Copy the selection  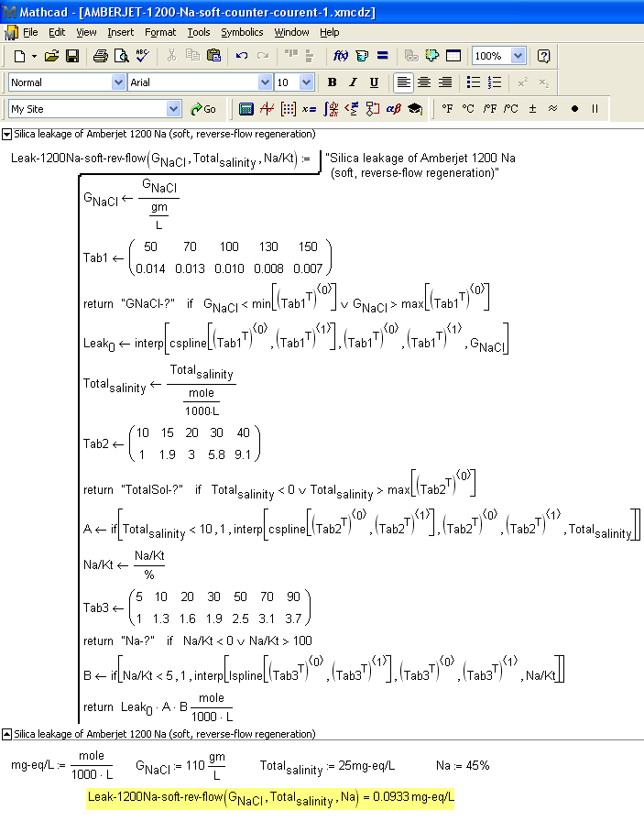coord(192,56)
